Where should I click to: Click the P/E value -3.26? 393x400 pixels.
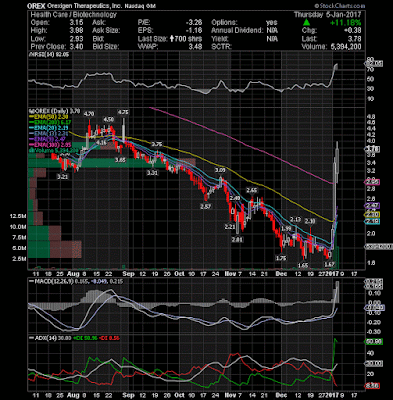[x=194, y=23]
